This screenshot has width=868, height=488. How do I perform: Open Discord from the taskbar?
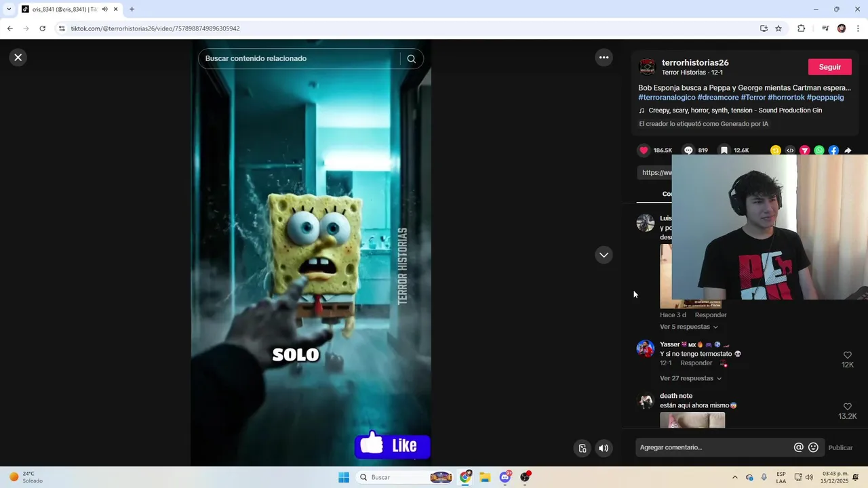point(505,477)
